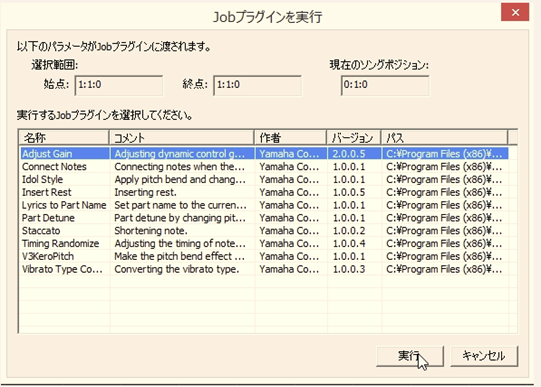
Task: Click comment 'Make the pitch bend effect ...'
Action: point(179,256)
